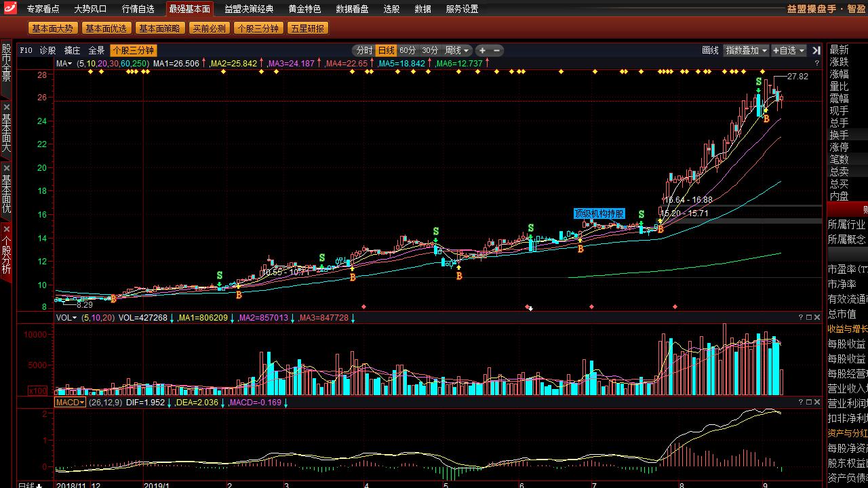Click help icon on MA chart panel

tap(816, 63)
